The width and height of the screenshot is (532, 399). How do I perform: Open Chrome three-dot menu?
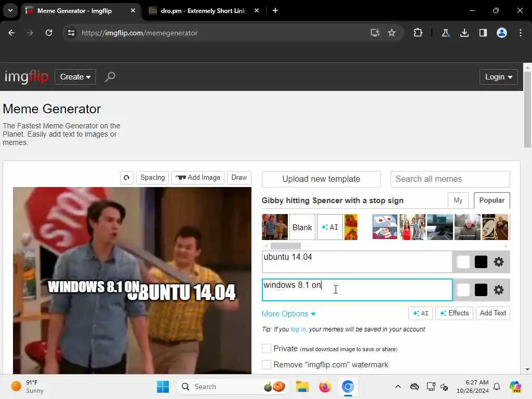click(521, 33)
